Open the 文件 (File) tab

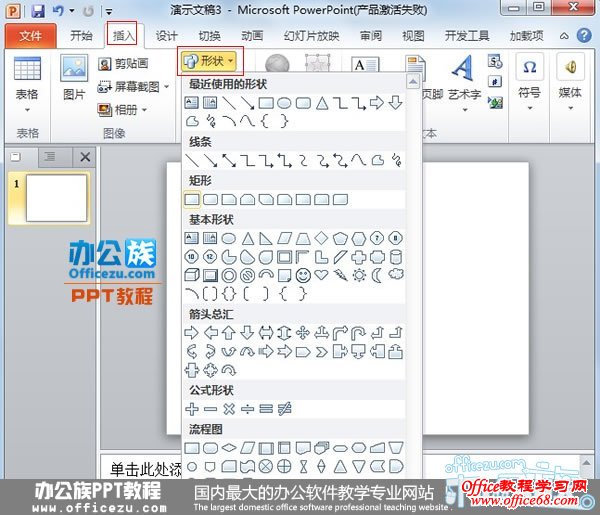[30, 36]
